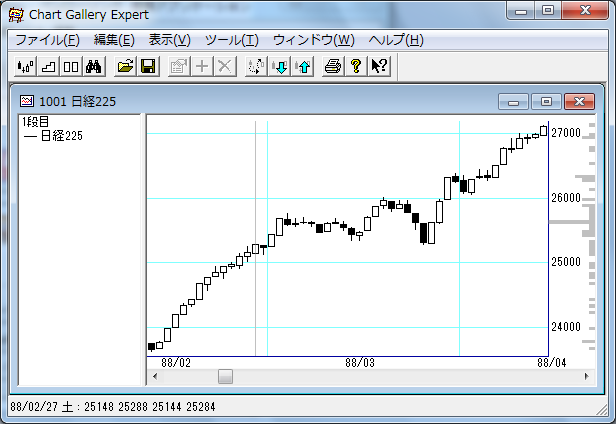Click the Chart Gallery Expert title bar icon
The image size is (616, 424).
click(x=16, y=15)
